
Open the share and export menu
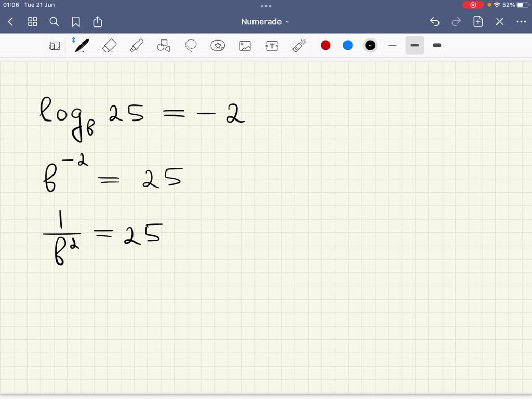[x=98, y=22]
